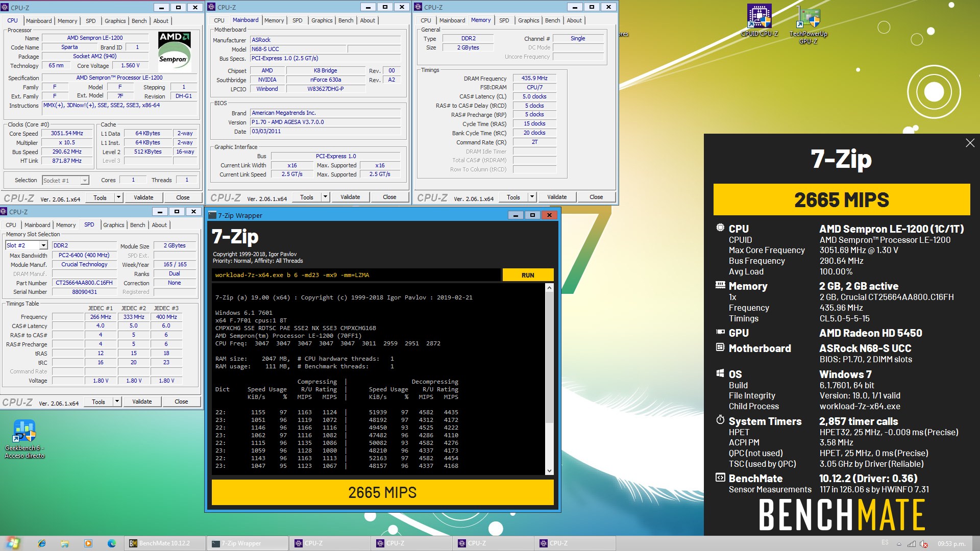The image size is (980, 551).
Task: Click Validate in SPD window
Action: [142, 402]
